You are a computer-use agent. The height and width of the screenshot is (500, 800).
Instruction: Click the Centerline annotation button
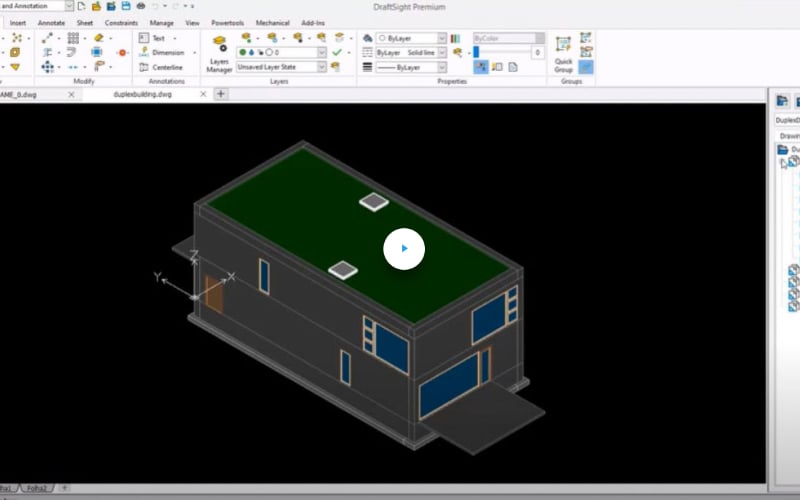161,67
